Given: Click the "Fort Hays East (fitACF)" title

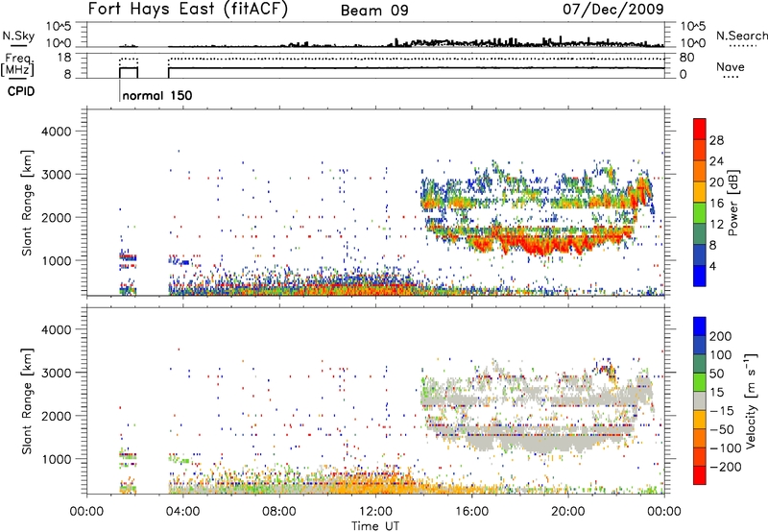Looking at the screenshot, I should point(188,9).
